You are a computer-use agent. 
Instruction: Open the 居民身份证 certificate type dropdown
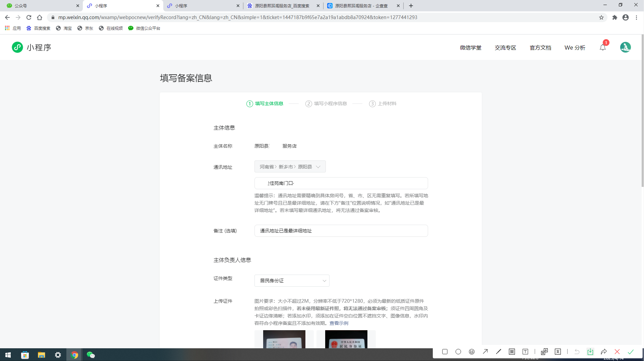click(292, 281)
